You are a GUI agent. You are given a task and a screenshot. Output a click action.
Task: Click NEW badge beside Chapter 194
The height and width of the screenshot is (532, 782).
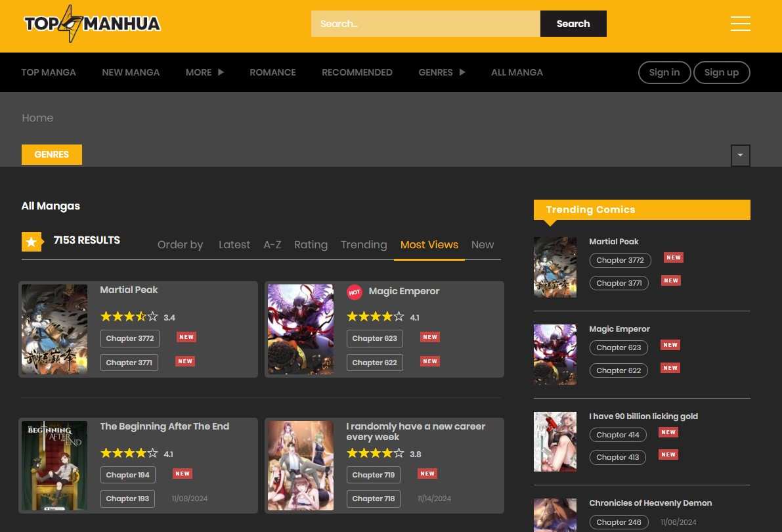(x=183, y=474)
